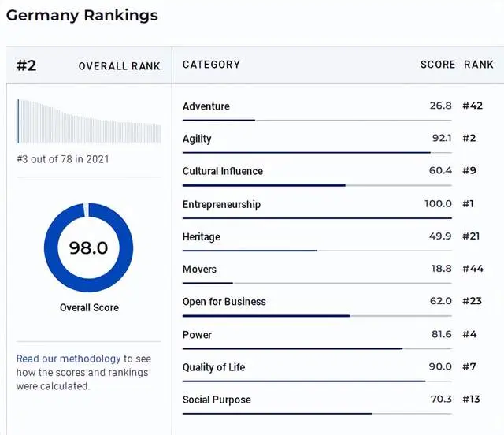This screenshot has height=435, width=504.
Task: Open the Open for Business category
Action: pos(224,302)
